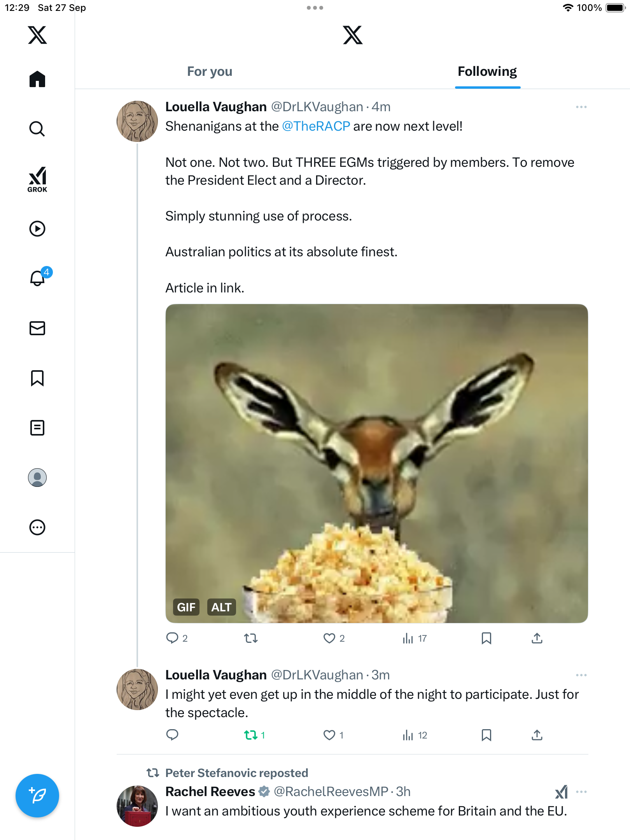Share the popcorn GIF post
This screenshot has width=630, height=840.
pos(537,638)
